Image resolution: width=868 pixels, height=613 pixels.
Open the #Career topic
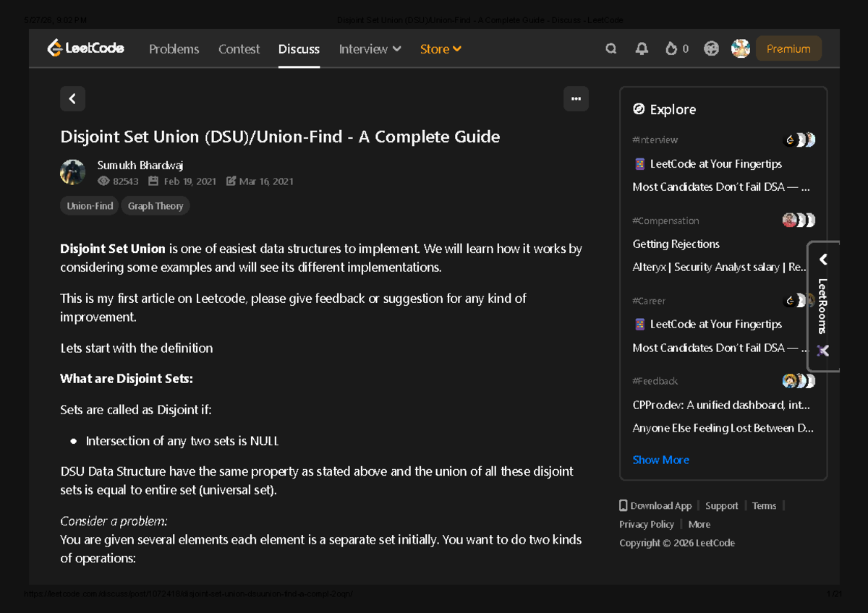649,301
